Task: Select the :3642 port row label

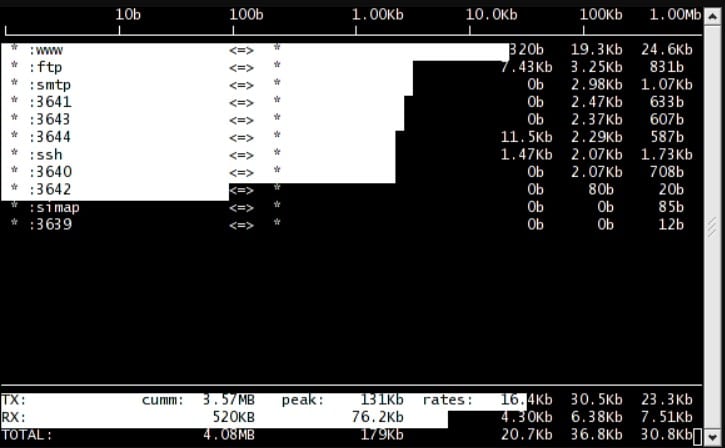Action: pyautogui.click(x=50, y=190)
